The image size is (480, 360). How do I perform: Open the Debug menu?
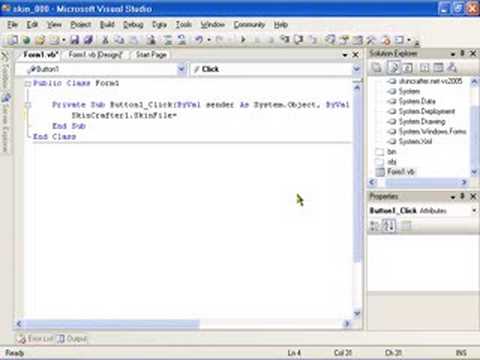[x=133, y=25]
